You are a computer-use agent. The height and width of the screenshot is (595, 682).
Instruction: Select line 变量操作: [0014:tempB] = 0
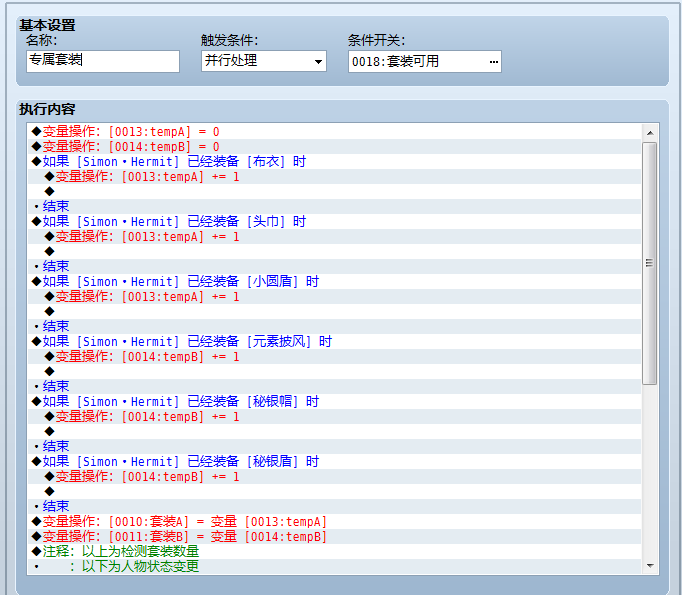pyautogui.click(x=334, y=147)
